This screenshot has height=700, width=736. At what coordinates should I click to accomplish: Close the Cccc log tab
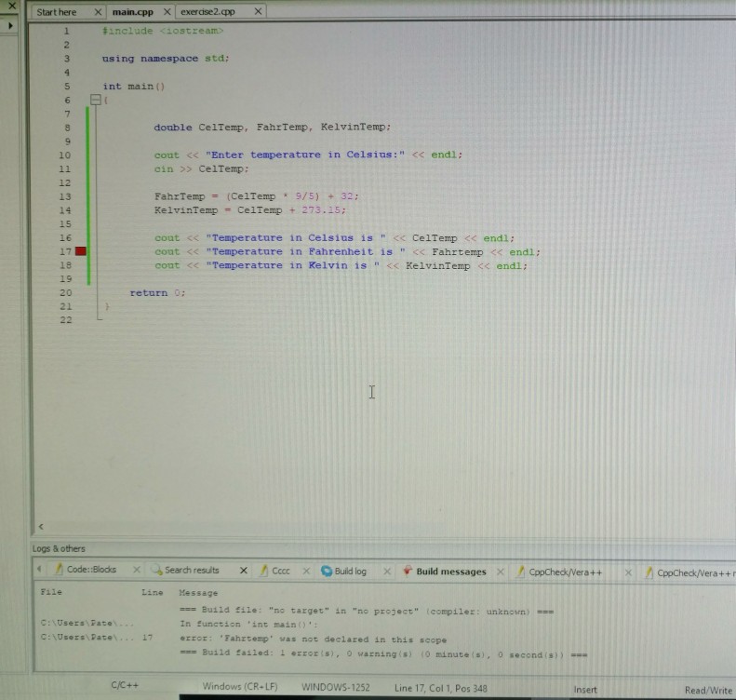tap(306, 571)
